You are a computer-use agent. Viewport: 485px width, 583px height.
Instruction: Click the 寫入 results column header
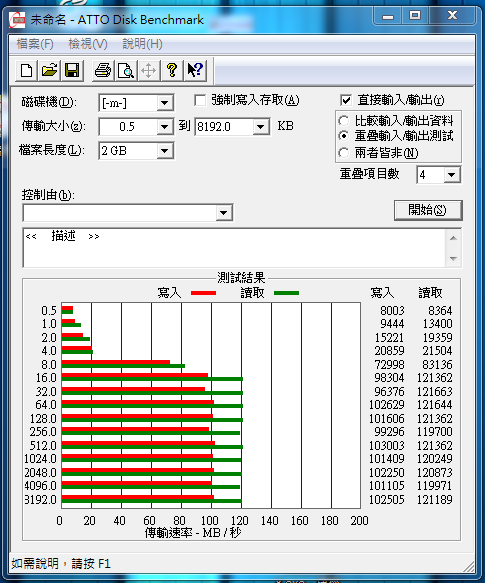pyautogui.click(x=382, y=293)
